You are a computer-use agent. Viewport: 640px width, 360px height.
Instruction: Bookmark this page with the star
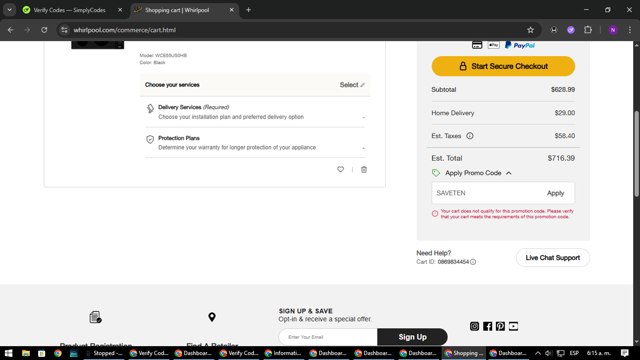(530, 30)
